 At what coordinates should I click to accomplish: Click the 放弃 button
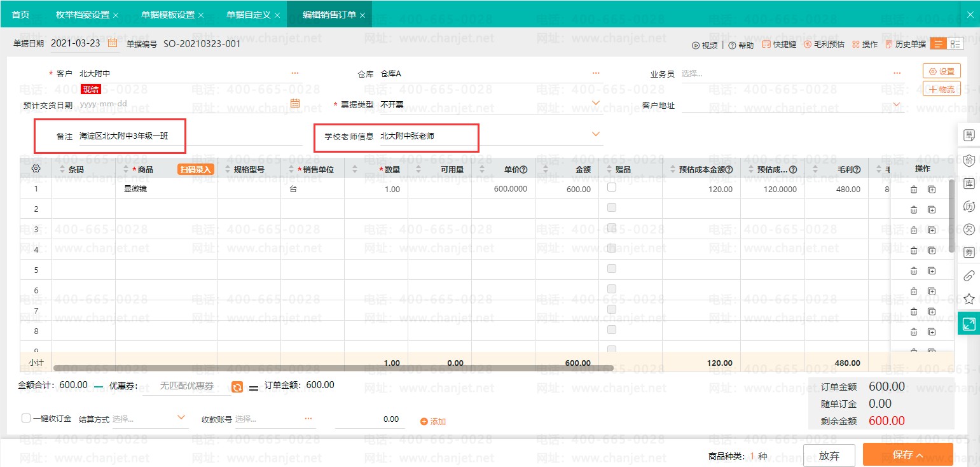coord(829,456)
